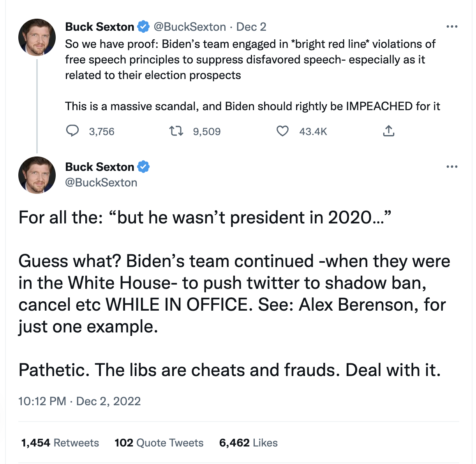Open the profile picture on the second tweet
The width and height of the screenshot is (476, 464).
(37, 175)
